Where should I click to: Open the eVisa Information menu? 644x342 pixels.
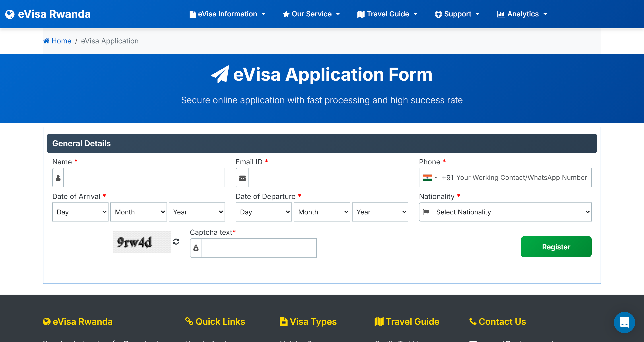227,14
